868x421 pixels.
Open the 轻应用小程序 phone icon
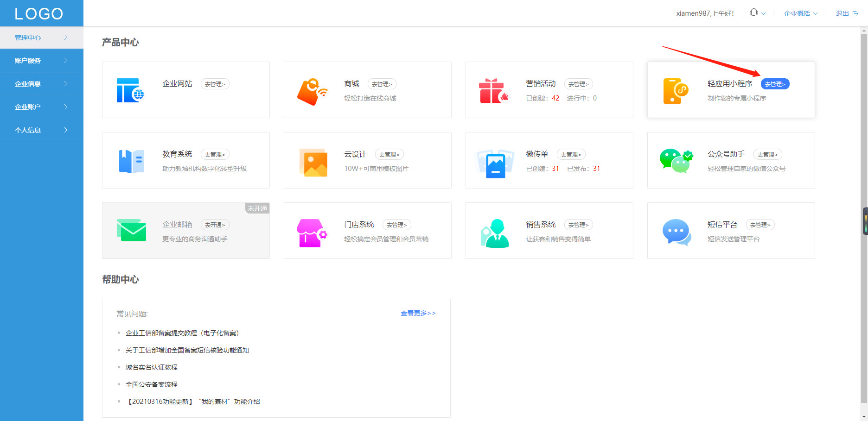tap(675, 90)
